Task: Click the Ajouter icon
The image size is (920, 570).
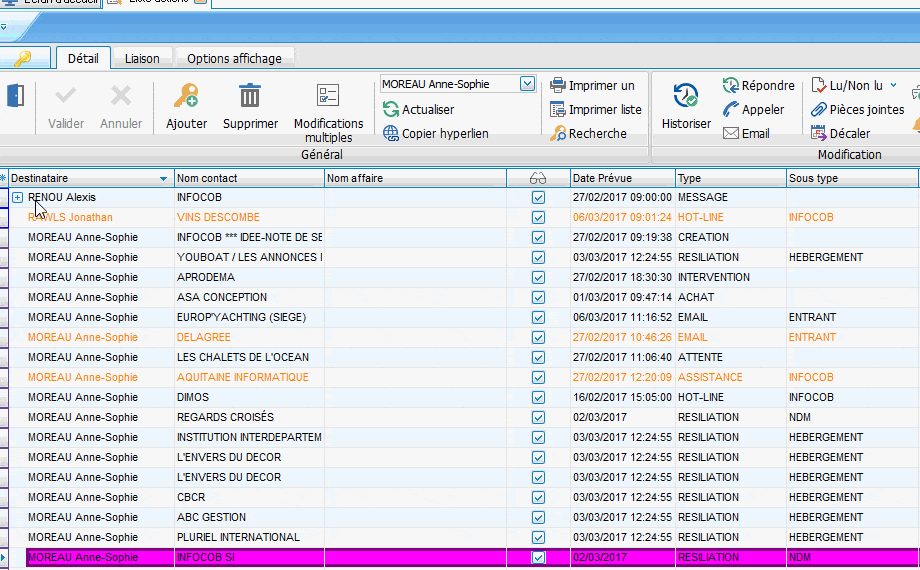Action: tap(186, 97)
